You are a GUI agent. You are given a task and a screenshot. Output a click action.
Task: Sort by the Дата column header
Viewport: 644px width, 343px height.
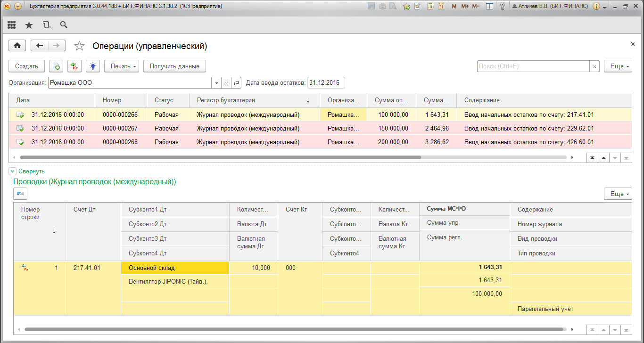pos(52,100)
